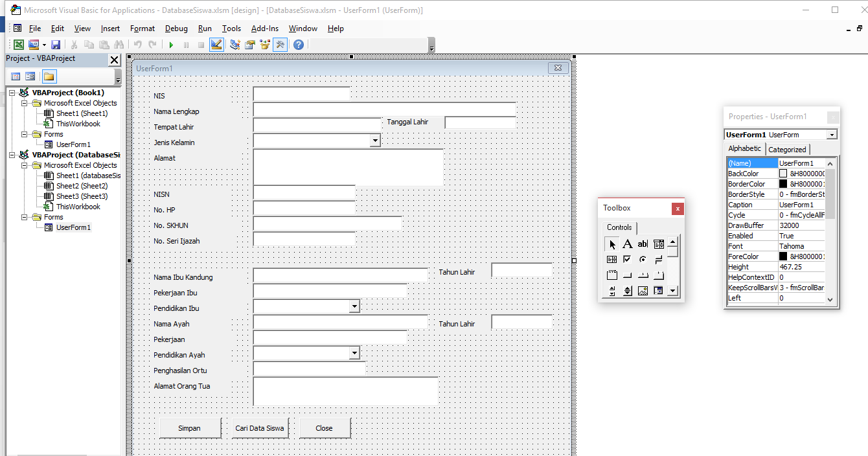Select the OptionButton control in the Toolbox
This screenshot has height=456, width=868.
click(x=642, y=259)
